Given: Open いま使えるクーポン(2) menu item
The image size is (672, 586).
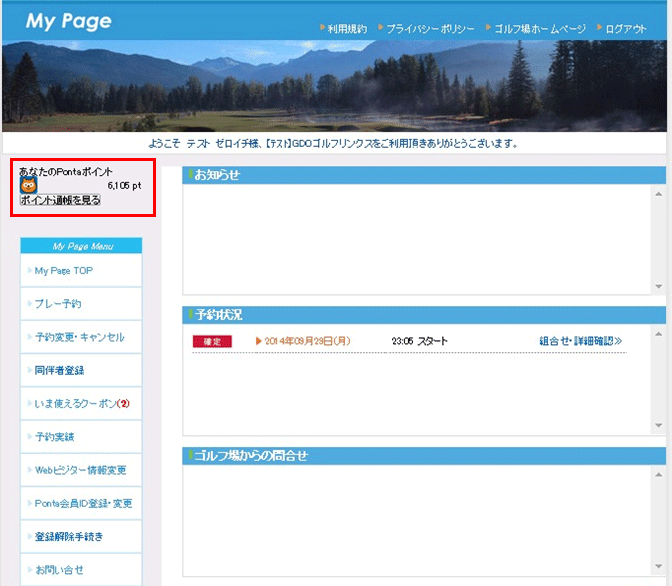Looking at the screenshot, I should tap(81, 403).
